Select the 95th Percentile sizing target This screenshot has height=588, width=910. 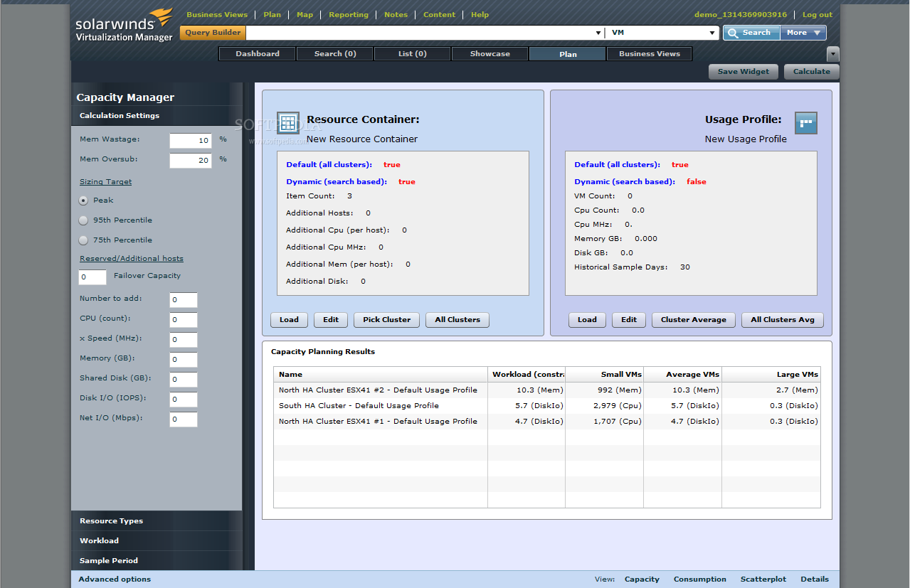(84, 220)
